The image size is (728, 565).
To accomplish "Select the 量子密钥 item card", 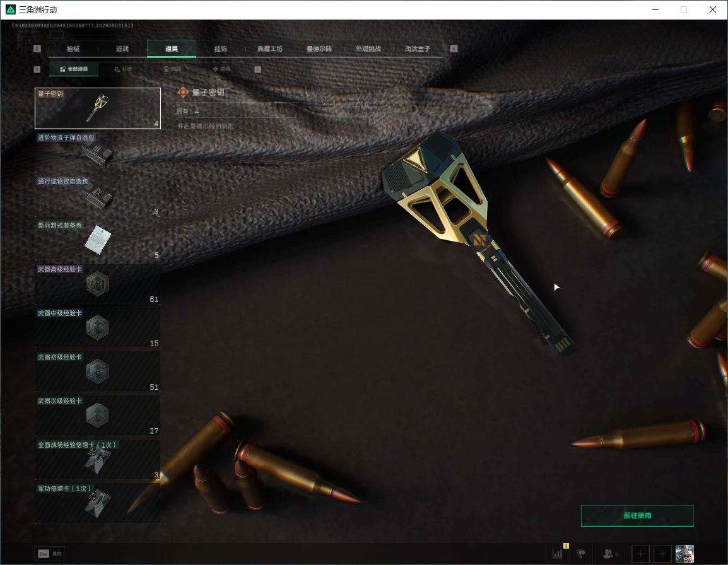I will (x=98, y=108).
